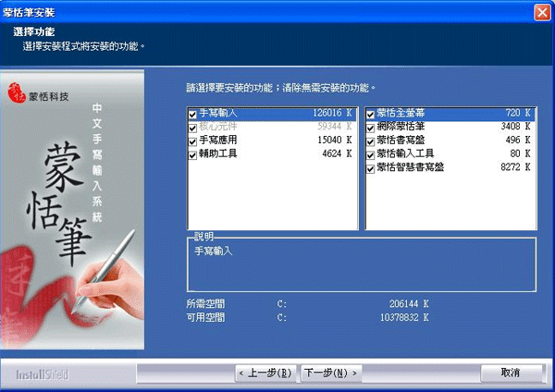Uncheck the 輔助工具 checkbox
555x392 pixels.
pos(192,155)
